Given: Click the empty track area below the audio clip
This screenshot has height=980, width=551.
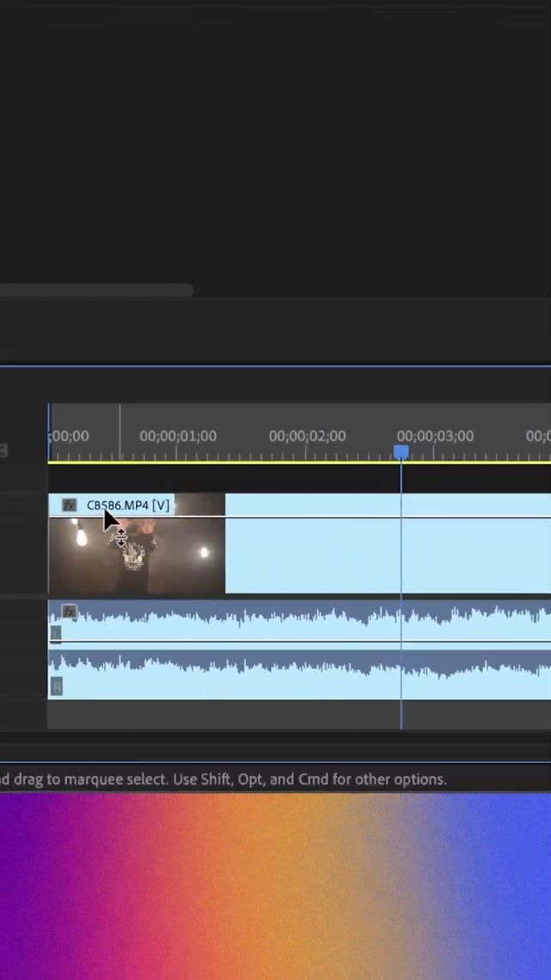Looking at the screenshot, I should click(x=258, y=714).
